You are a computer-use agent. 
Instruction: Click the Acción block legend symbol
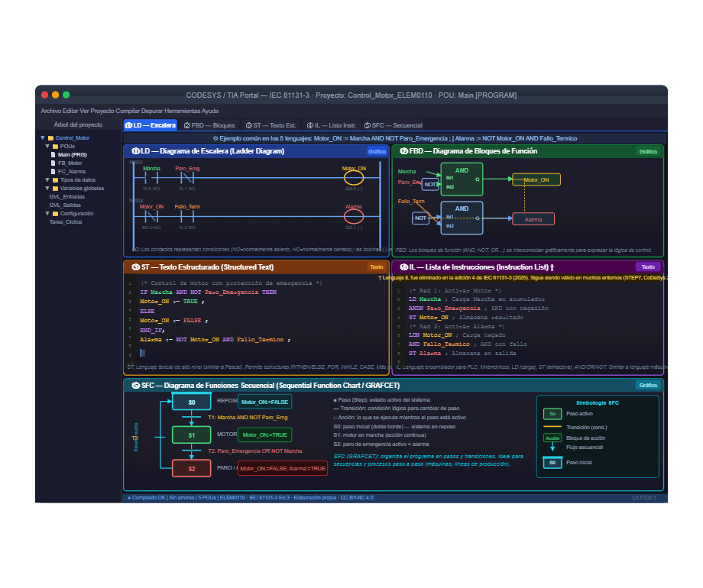(552, 438)
